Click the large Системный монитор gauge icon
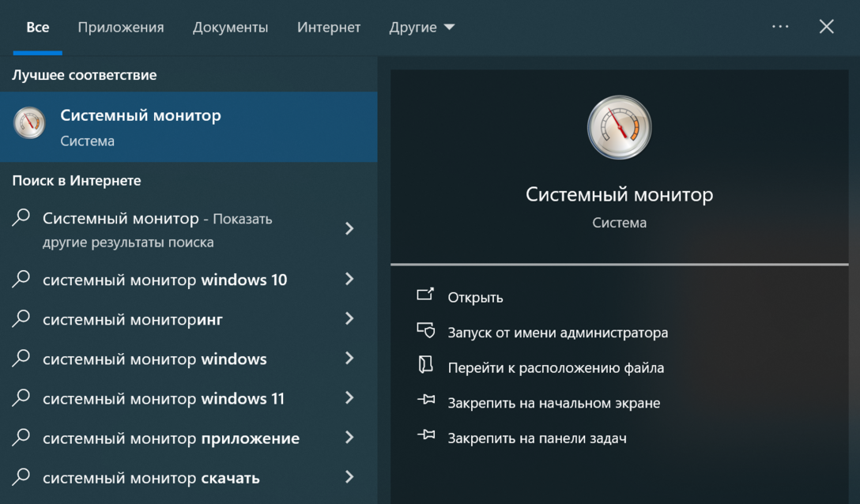The image size is (860, 504). pyautogui.click(x=619, y=128)
